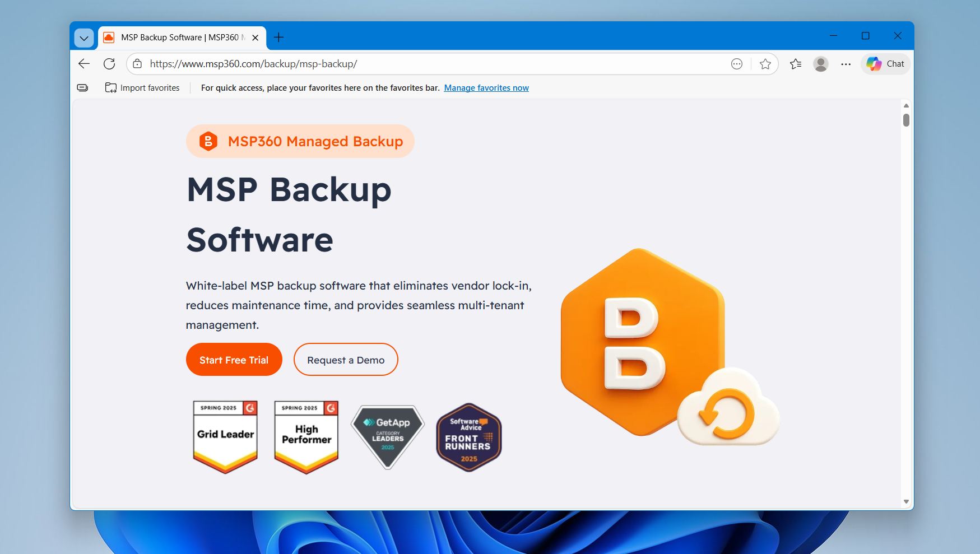
Task: Click the scrollbar's down arrow
Action: pyautogui.click(x=905, y=501)
